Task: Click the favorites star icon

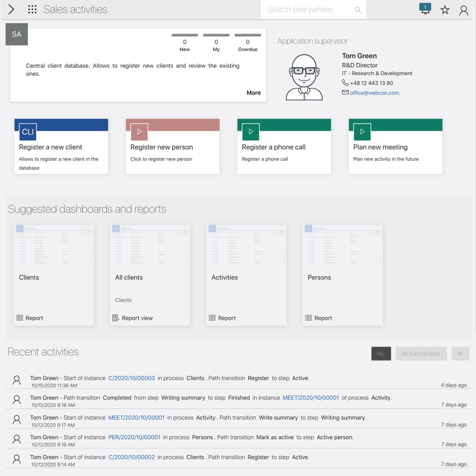Action: (x=444, y=10)
